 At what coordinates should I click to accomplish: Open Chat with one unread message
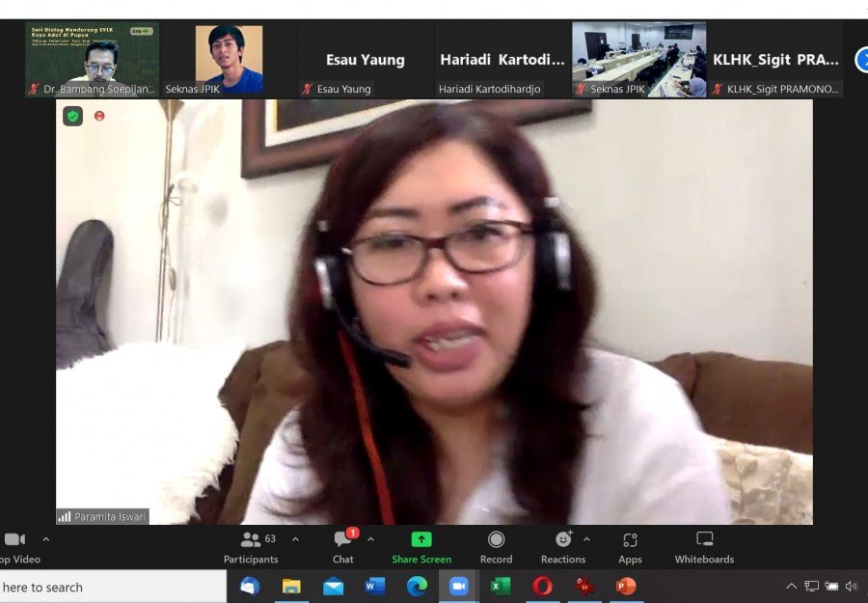tap(343, 548)
